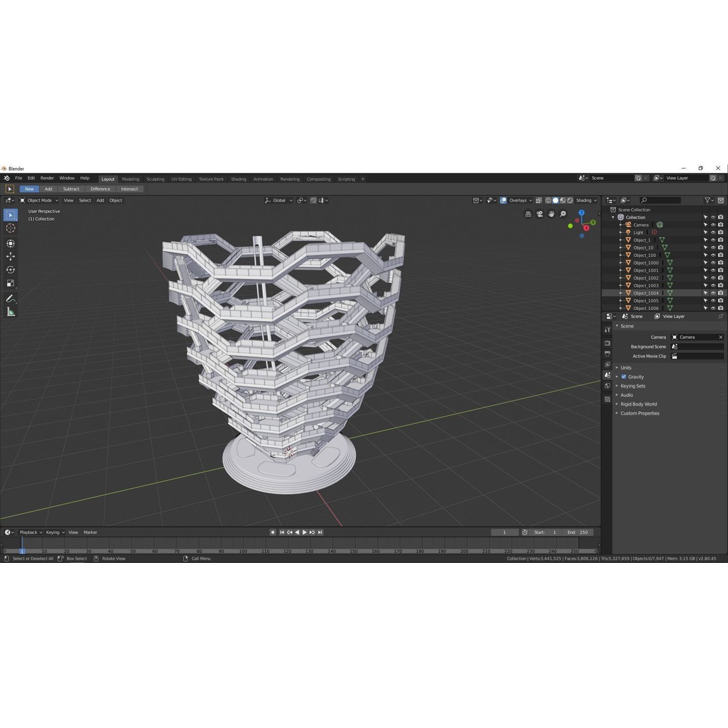The image size is (728, 728).
Task: Open World properties tab
Action: (607, 386)
